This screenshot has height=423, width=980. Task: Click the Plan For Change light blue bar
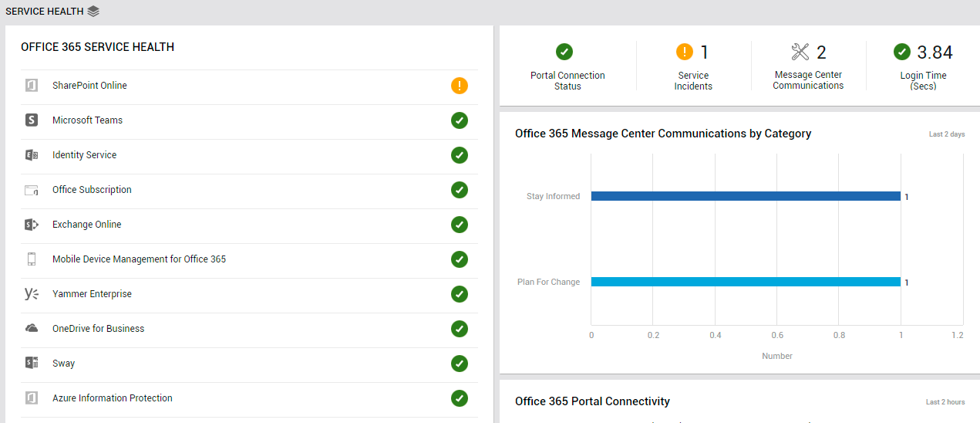(x=746, y=282)
